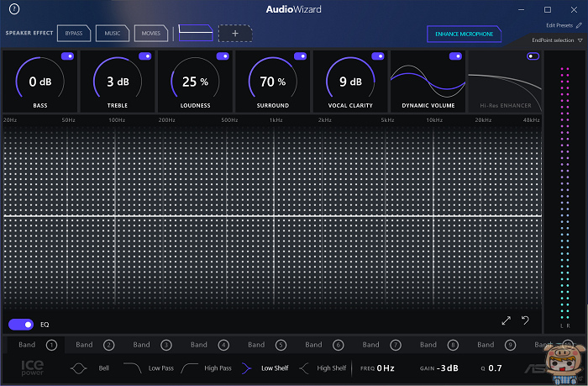Turn off the EQ toggle

click(21, 325)
